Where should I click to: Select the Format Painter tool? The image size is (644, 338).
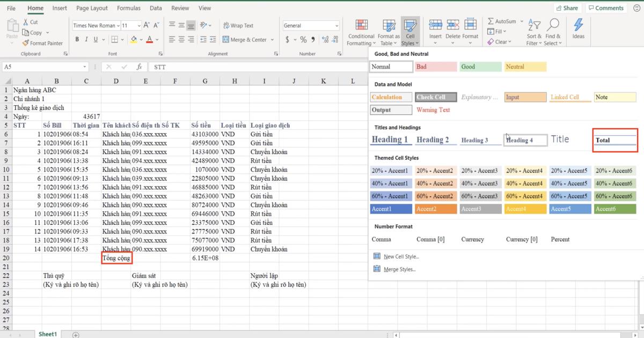43,43
